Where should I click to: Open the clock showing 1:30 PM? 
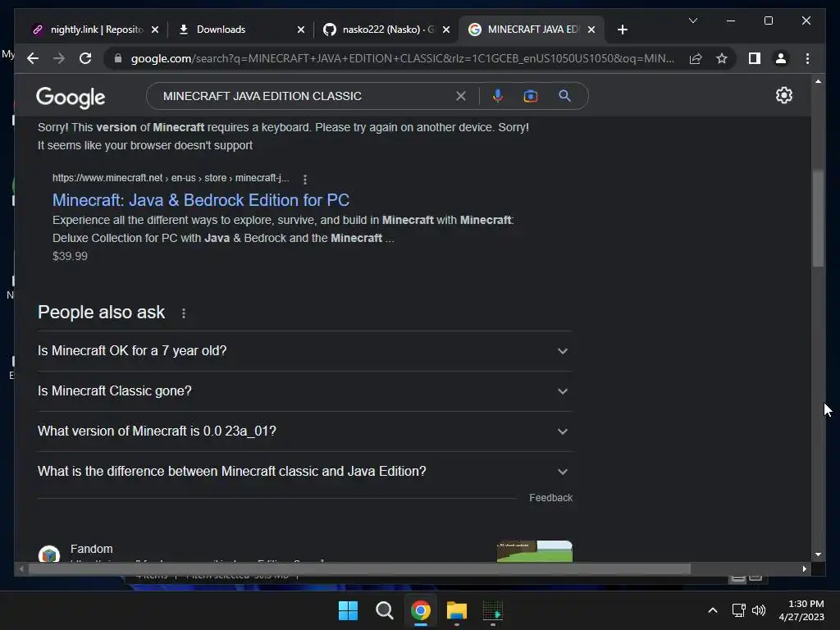(801, 610)
